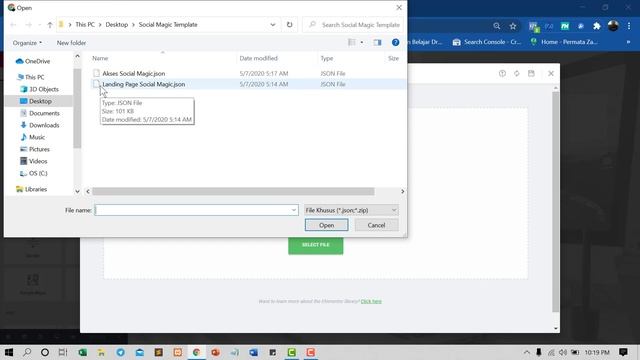
Task: Select Akses Social Magic.json file
Action: click(x=133, y=73)
